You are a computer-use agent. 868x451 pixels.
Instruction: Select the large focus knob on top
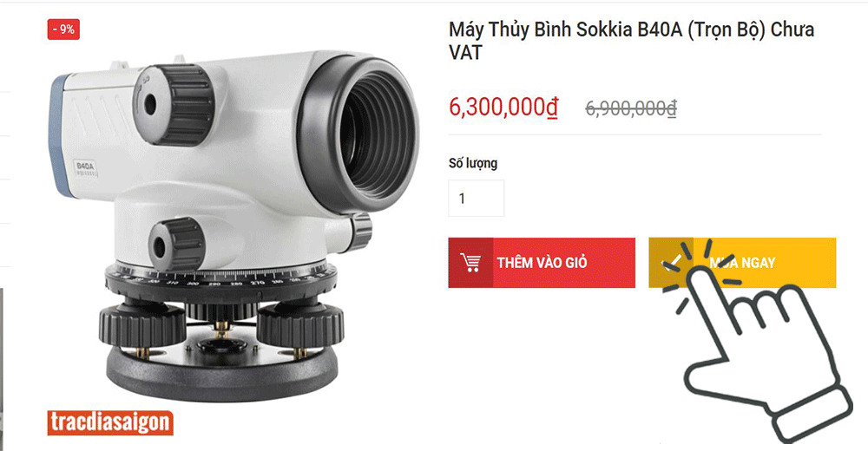point(174,104)
